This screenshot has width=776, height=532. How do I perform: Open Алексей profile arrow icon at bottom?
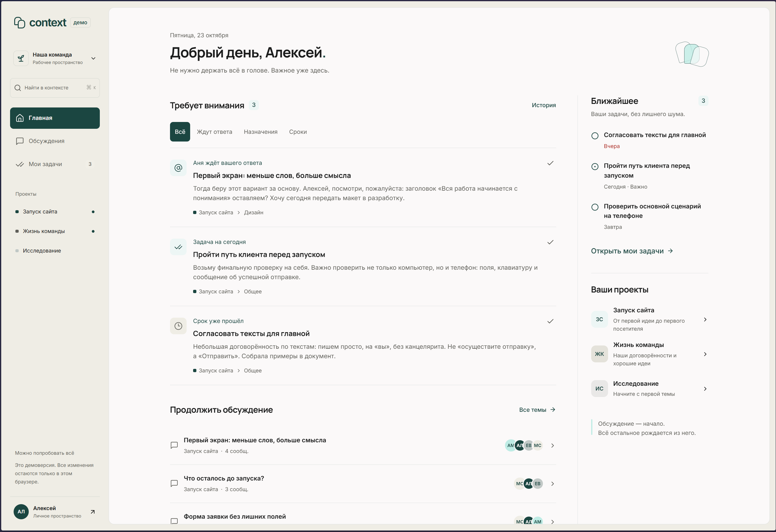click(x=93, y=512)
